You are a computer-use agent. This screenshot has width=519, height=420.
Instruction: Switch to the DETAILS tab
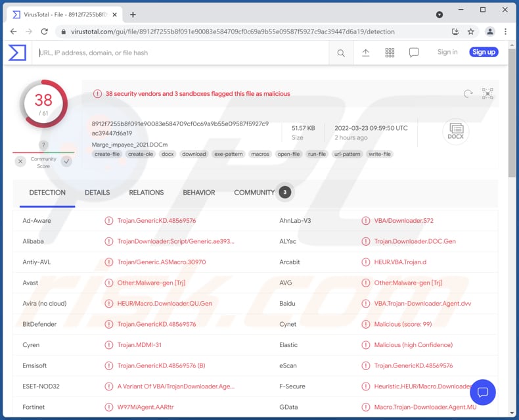click(x=97, y=193)
